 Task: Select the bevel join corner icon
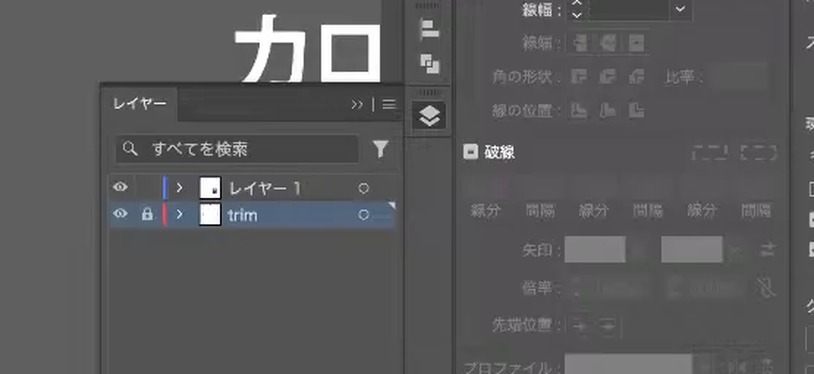[x=636, y=77]
